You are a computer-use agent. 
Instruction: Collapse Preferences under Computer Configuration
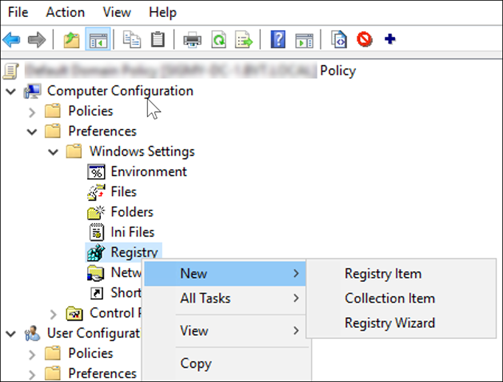click(x=32, y=132)
